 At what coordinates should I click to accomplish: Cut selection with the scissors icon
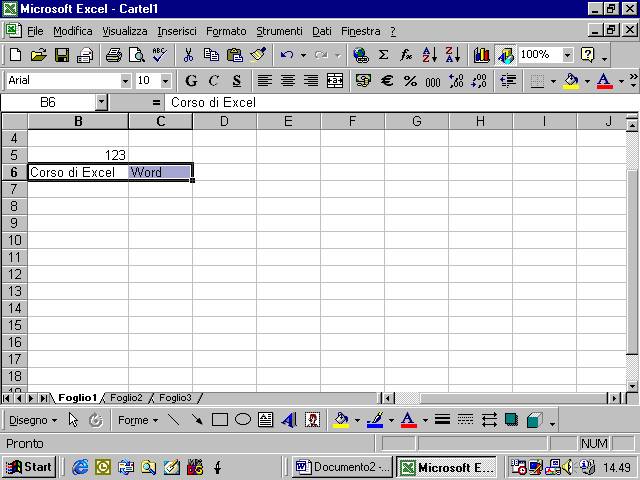[188, 55]
